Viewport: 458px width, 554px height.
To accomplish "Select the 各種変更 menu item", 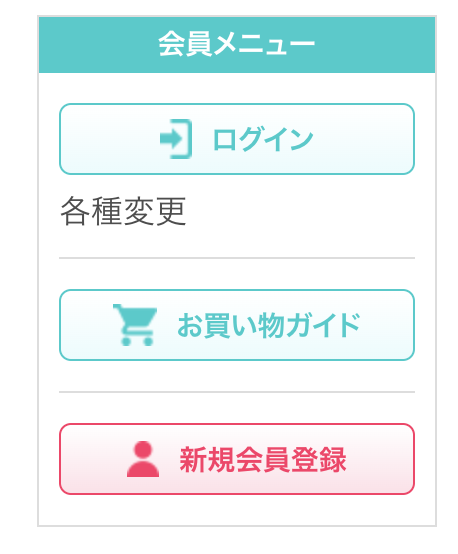I will (x=123, y=211).
